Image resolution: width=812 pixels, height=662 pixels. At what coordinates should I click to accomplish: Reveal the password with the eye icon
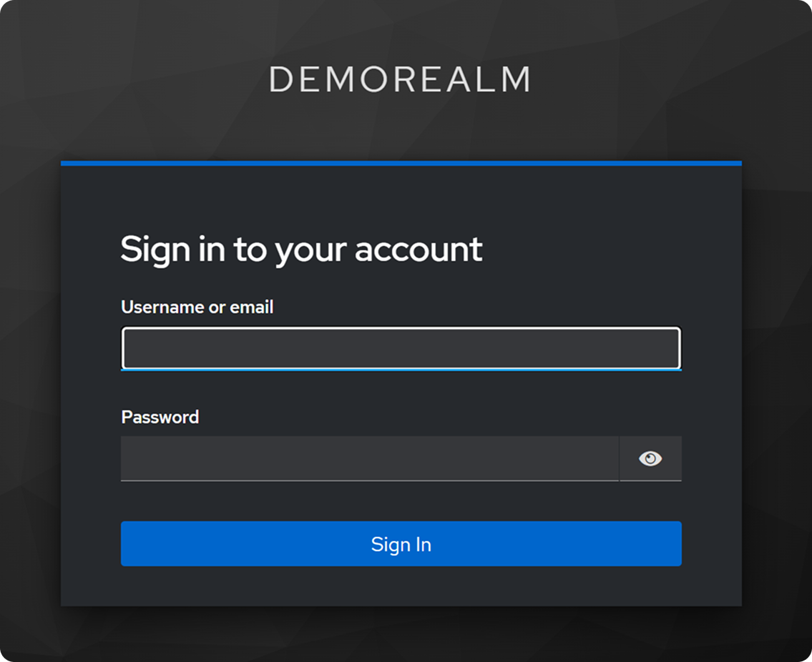click(x=650, y=458)
